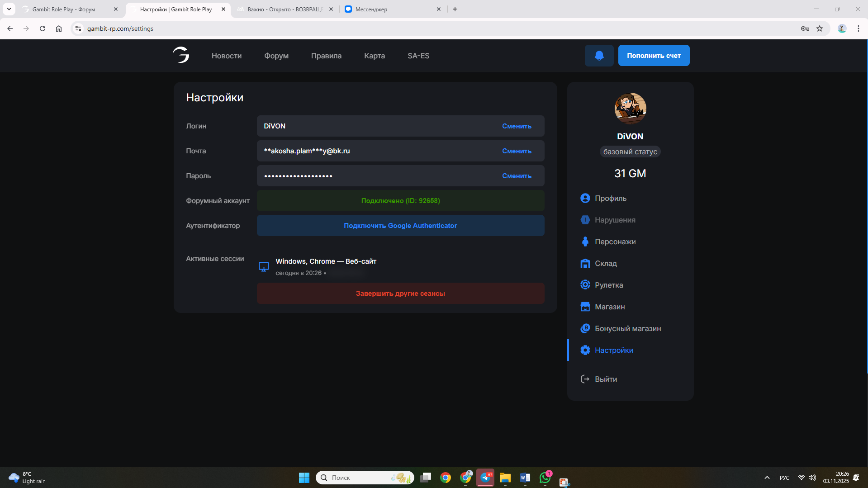This screenshot has height=488, width=868.
Task: Click the Пополнить счет button
Action: tap(654, 56)
